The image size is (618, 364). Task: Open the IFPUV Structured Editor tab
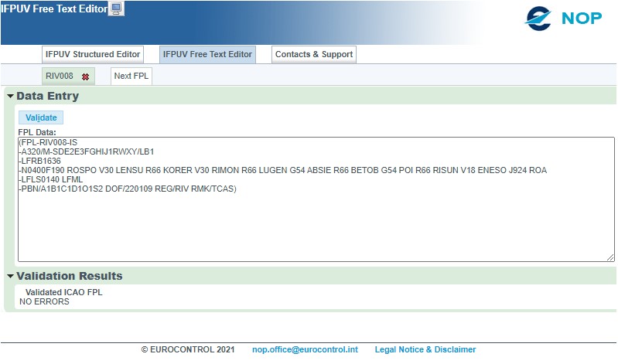coord(93,54)
